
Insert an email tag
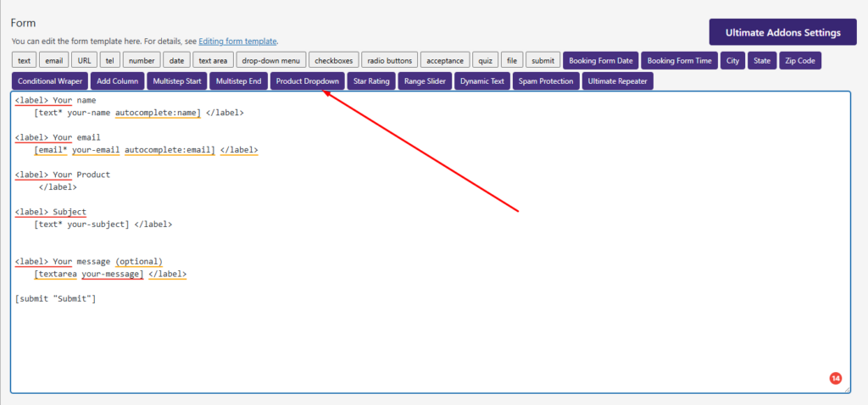[54, 60]
